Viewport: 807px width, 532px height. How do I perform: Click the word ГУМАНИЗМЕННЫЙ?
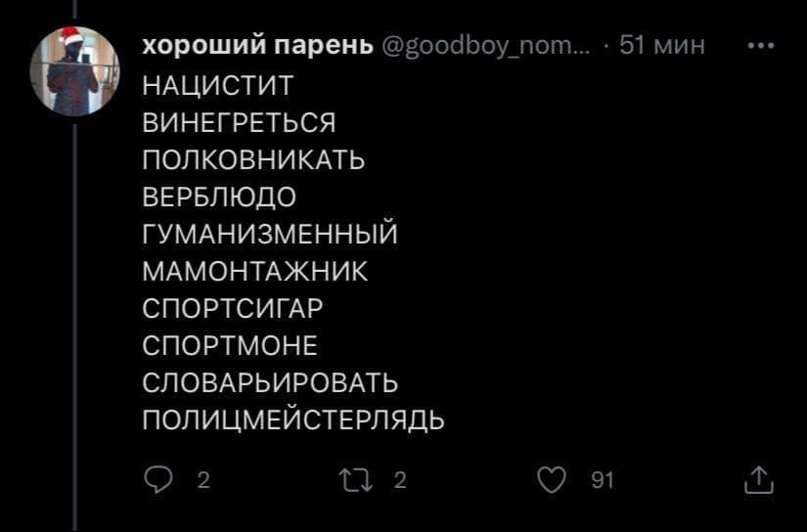pyautogui.click(x=270, y=236)
